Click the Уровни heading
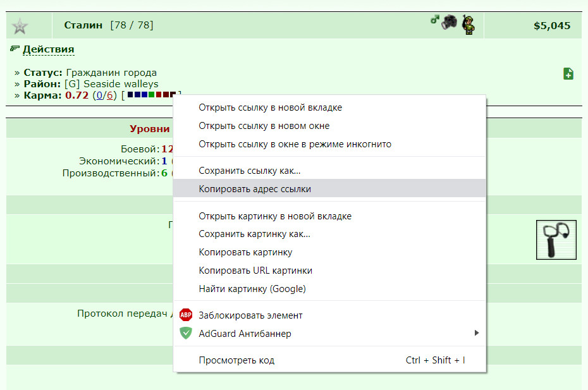The image size is (588, 390). [x=150, y=128]
